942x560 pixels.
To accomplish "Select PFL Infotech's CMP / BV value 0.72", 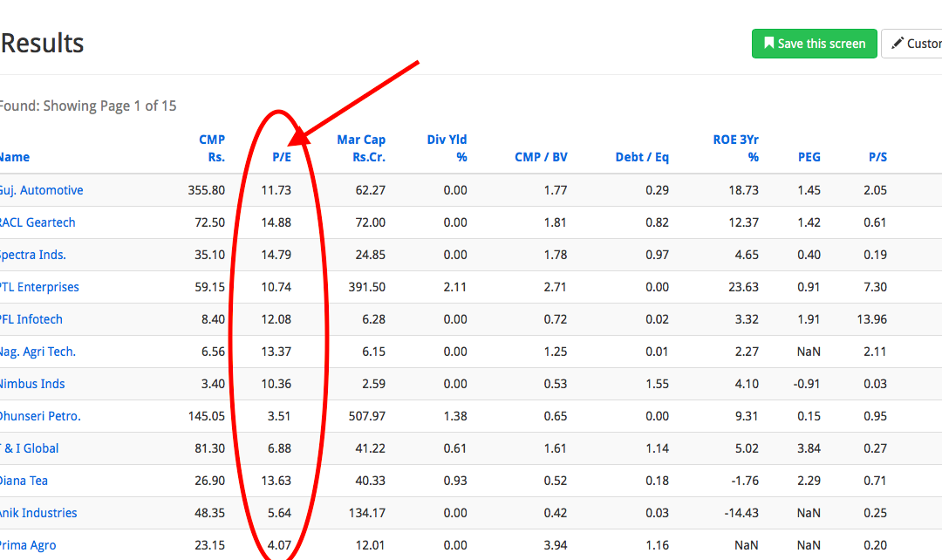I will coord(556,319).
